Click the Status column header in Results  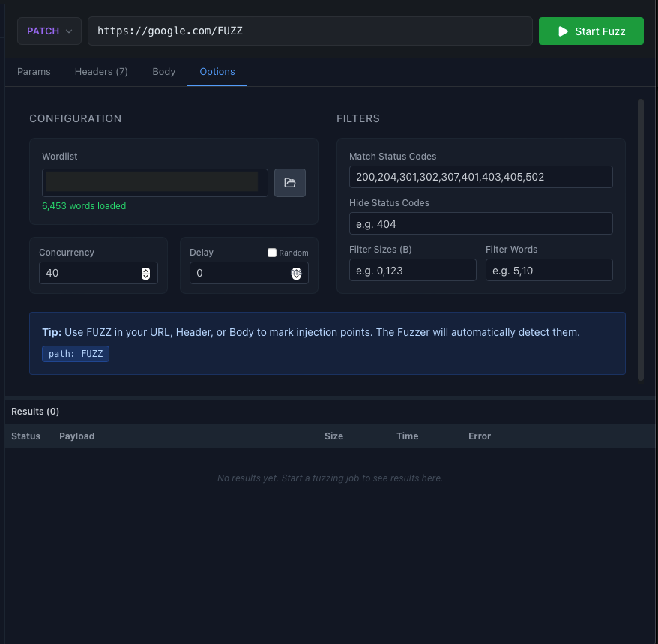pyautogui.click(x=25, y=436)
